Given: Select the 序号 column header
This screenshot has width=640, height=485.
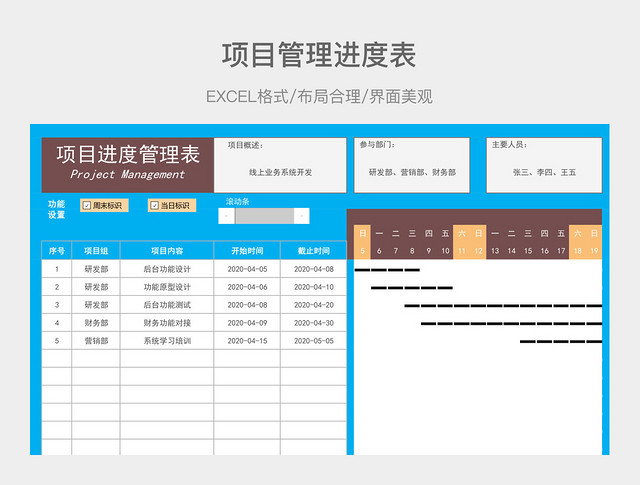Looking at the screenshot, I should (x=57, y=251).
